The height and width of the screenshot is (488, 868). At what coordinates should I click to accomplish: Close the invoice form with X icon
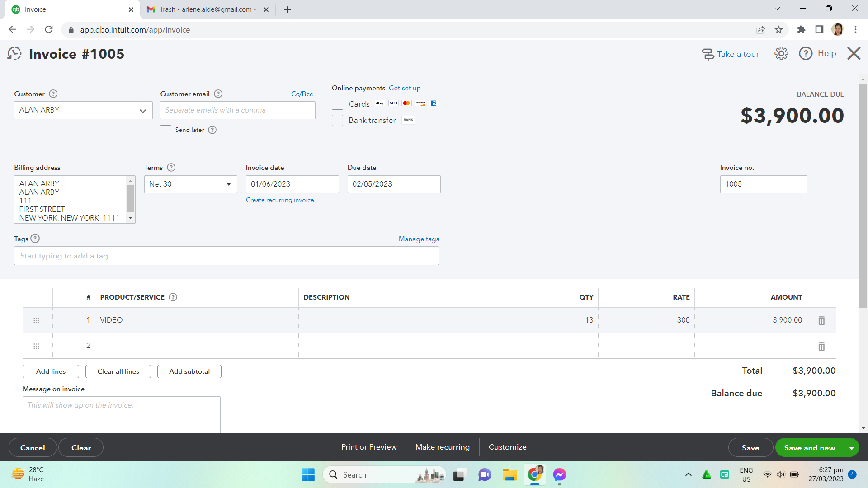coord(854,54)
